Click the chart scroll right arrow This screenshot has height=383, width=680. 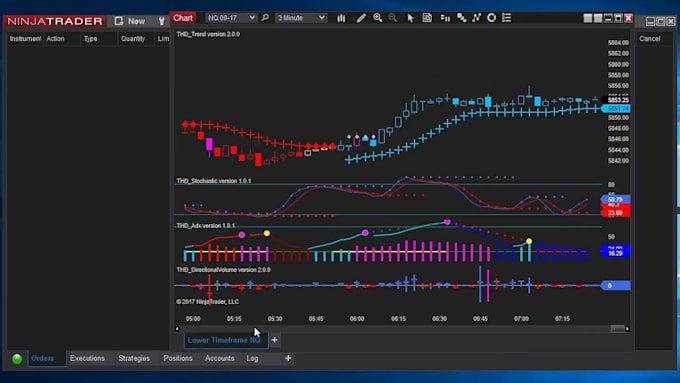coord(627,329)
